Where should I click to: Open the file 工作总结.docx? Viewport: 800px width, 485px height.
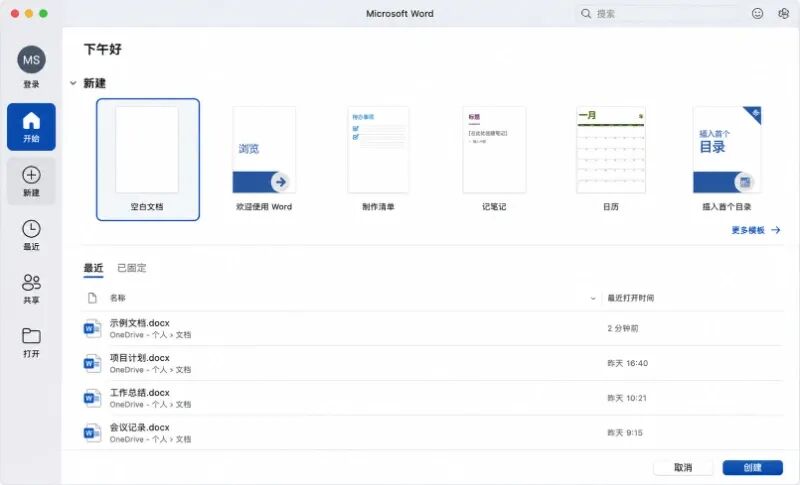pos(140,392)
